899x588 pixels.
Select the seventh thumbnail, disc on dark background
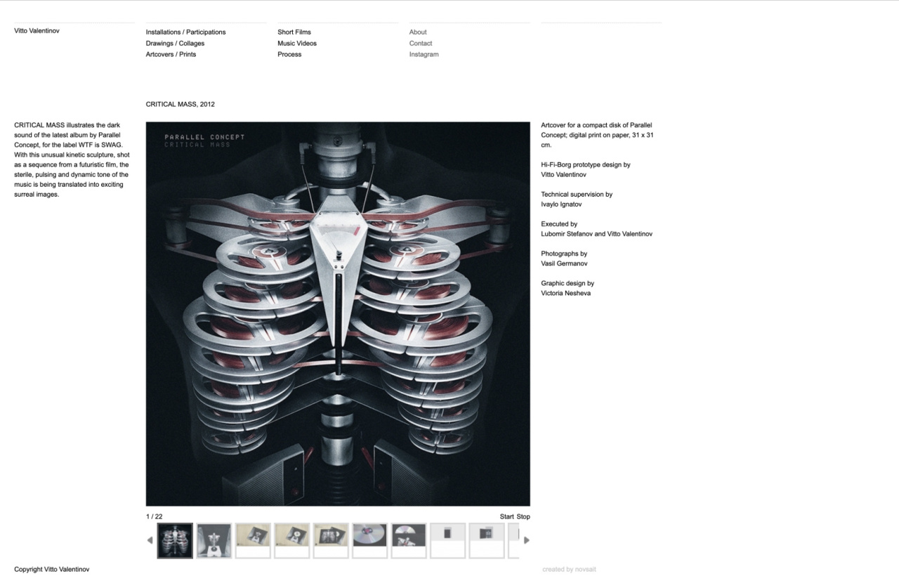tap(409, 540)
